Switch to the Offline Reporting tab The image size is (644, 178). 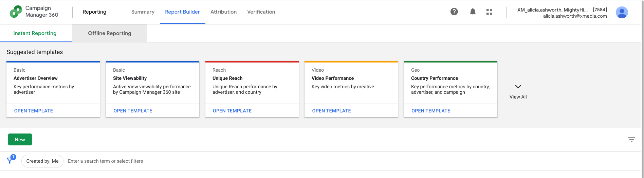pyautogui.click(x=110, y=33)
